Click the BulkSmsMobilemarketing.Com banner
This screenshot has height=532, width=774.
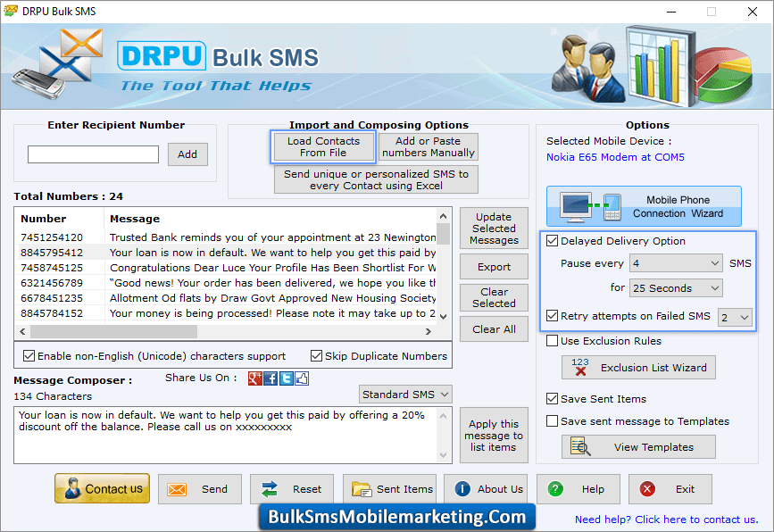(397, 517)
